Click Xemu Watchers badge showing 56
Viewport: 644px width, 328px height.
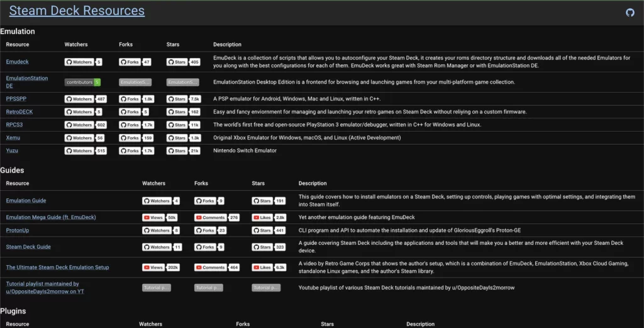[84, 138]
